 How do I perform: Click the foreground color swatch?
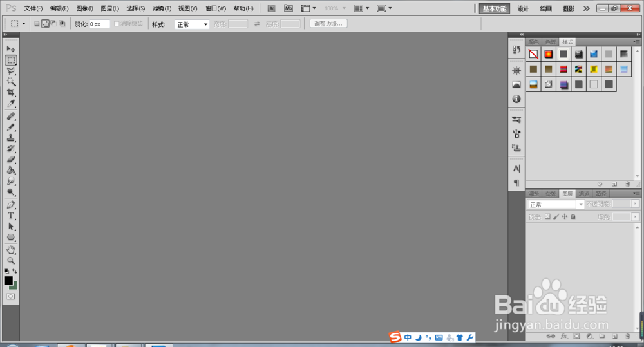tap(8, 281)
